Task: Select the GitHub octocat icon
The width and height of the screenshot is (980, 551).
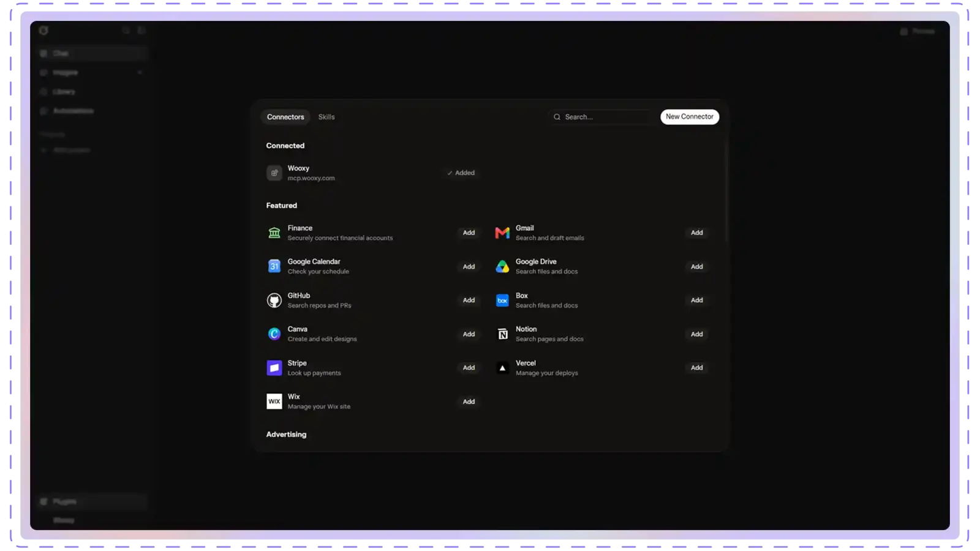Action: coord(274,300)
